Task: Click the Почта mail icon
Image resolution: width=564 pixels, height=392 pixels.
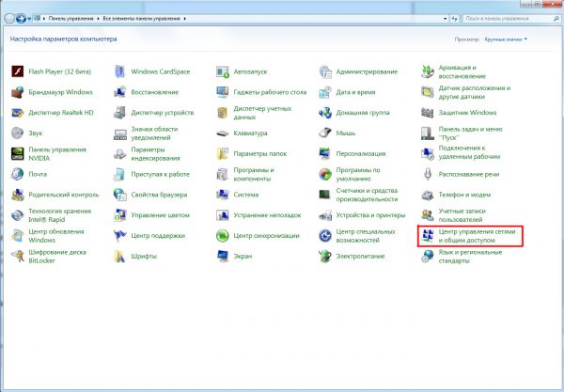Action: (x=17, y=174)
